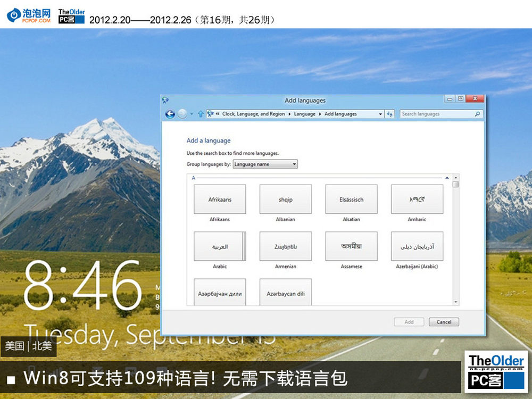Screen dimensions: 532x399
Task: Collapse the A language group
Action: coord(447,178)
